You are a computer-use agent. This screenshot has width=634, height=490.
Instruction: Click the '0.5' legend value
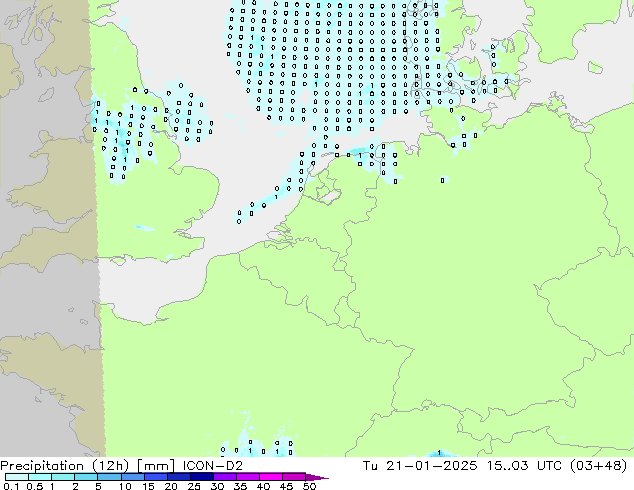[34, 486]
